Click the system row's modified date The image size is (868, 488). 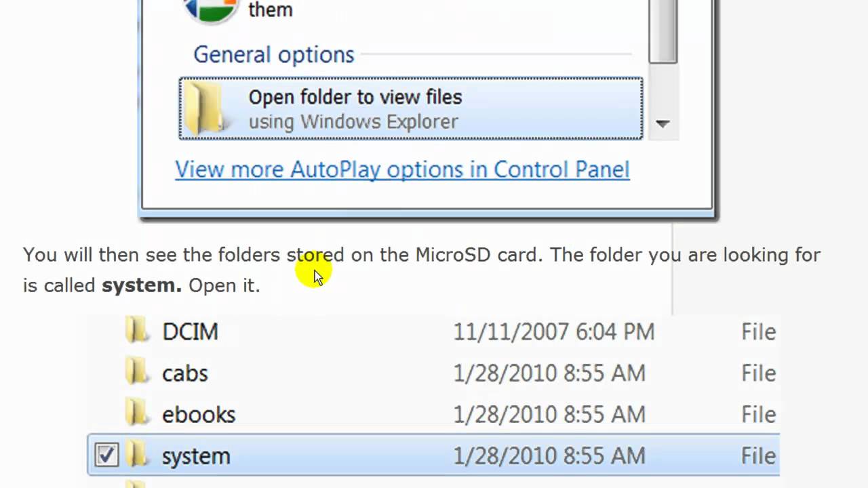549,455
